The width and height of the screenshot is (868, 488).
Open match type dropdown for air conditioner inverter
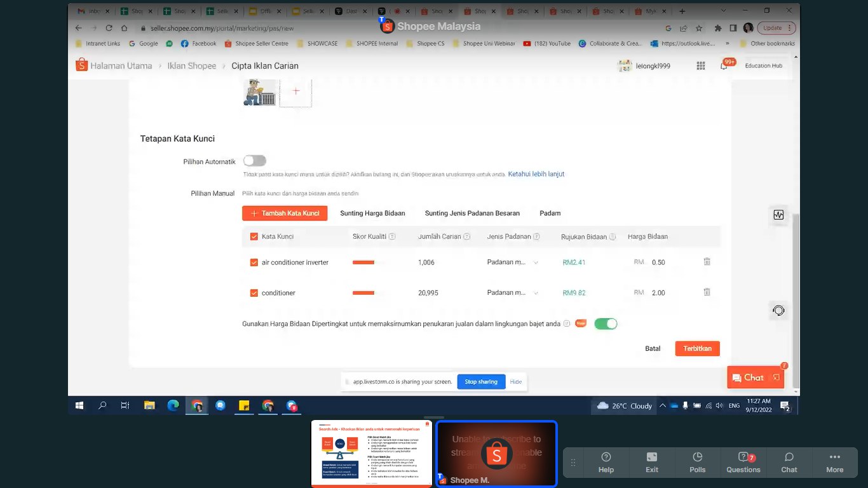(513, 262)
